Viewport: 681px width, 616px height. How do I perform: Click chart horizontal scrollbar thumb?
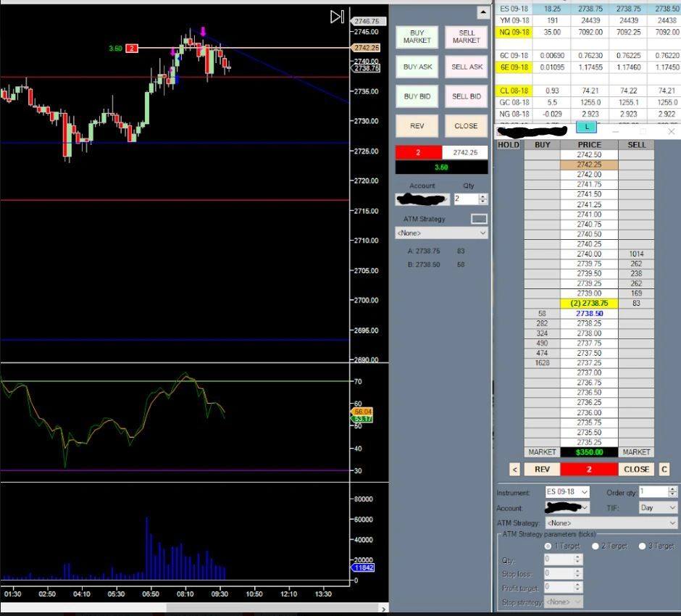pyautogui.click(x=272, y=609)
